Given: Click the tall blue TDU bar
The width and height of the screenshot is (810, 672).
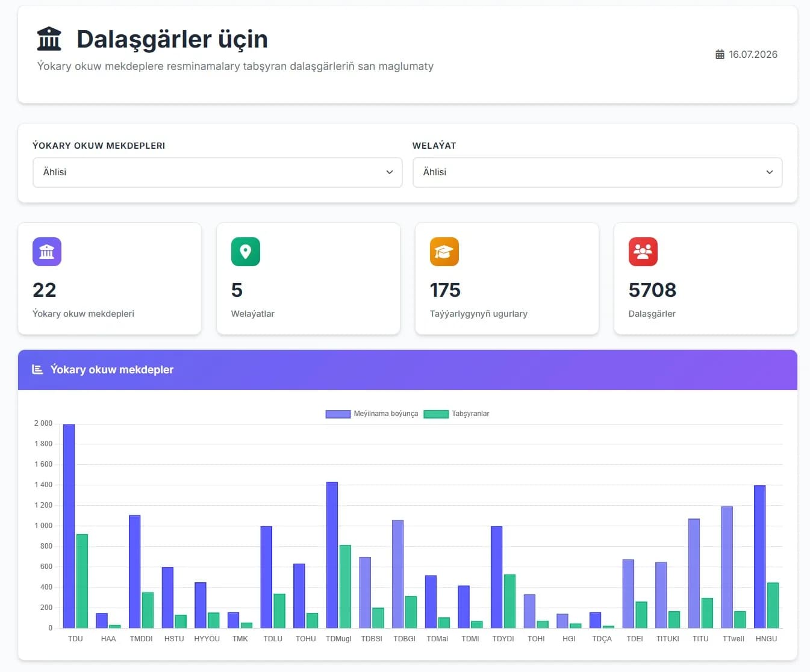Looking at the screenshot, I should (x=69, y=526).
